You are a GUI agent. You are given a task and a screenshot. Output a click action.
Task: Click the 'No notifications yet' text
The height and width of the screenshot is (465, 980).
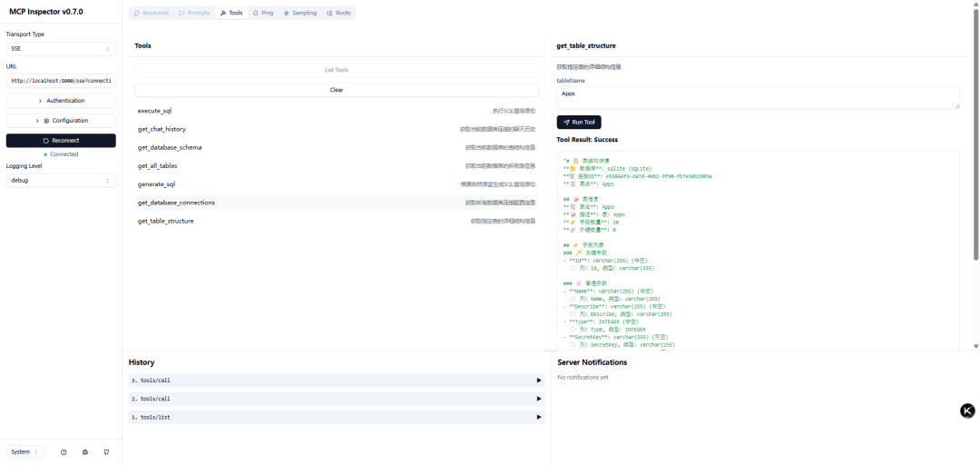583,378
